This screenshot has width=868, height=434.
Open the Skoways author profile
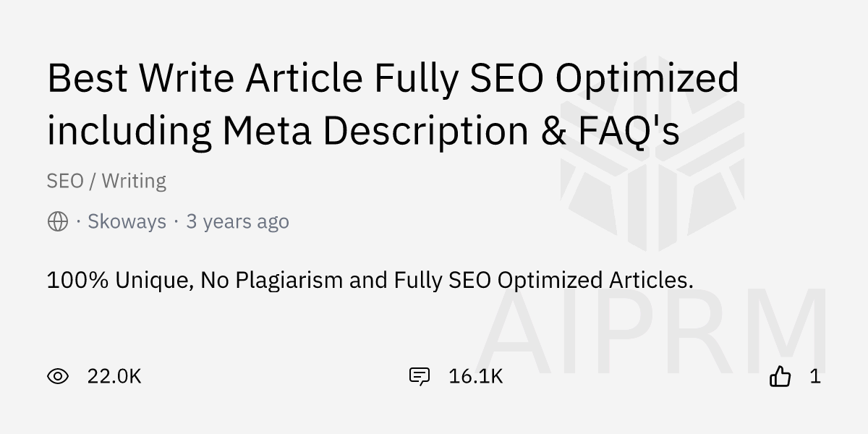pyautogui.click(x=127, y=221)
